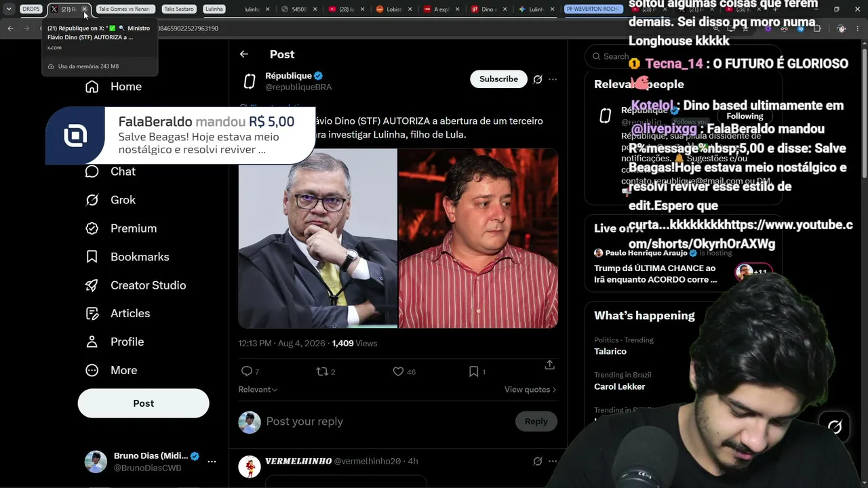The width and height of the screenshot is (868, 488).
Task: Click the 12:13 PM · Aug 4, 2026 timestamp
Action: pyautogui.click(x=281, y=344)
